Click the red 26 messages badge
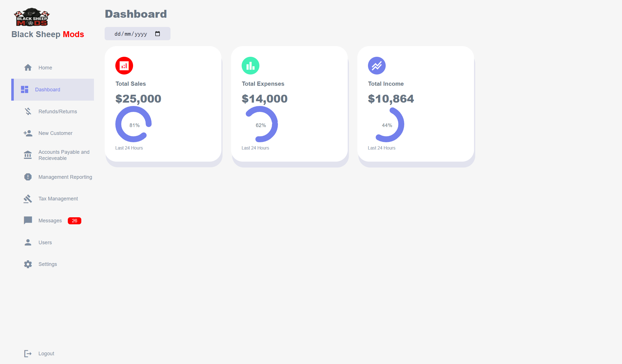Viewport: 622px width, 364px height. click(75, 221)
